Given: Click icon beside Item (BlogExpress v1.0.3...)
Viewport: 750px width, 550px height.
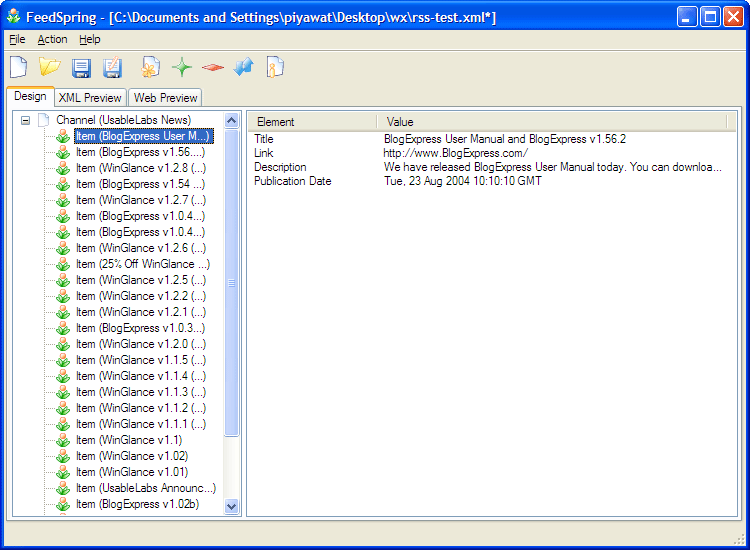Looking at the screenshot, I should pos(63,328).
